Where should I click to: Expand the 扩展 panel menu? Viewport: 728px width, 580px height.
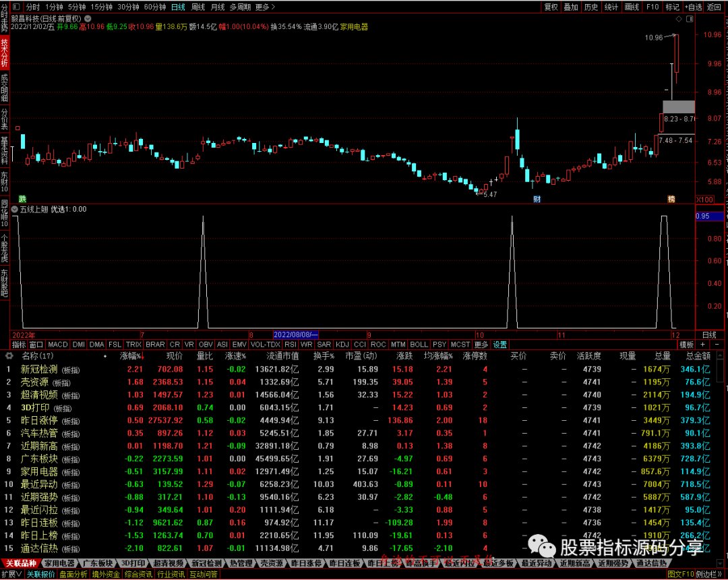click(11, 575)
